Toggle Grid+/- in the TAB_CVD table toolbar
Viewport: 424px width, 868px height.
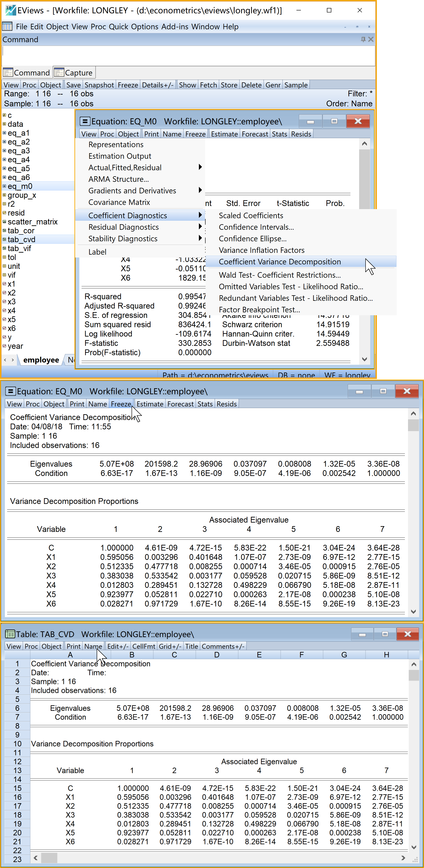click(x=170, y=646)
